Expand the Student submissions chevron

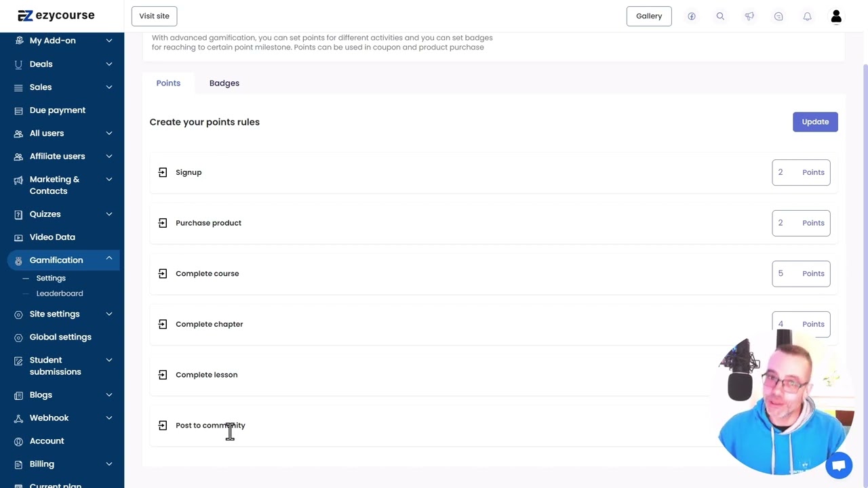click(108, 360)
